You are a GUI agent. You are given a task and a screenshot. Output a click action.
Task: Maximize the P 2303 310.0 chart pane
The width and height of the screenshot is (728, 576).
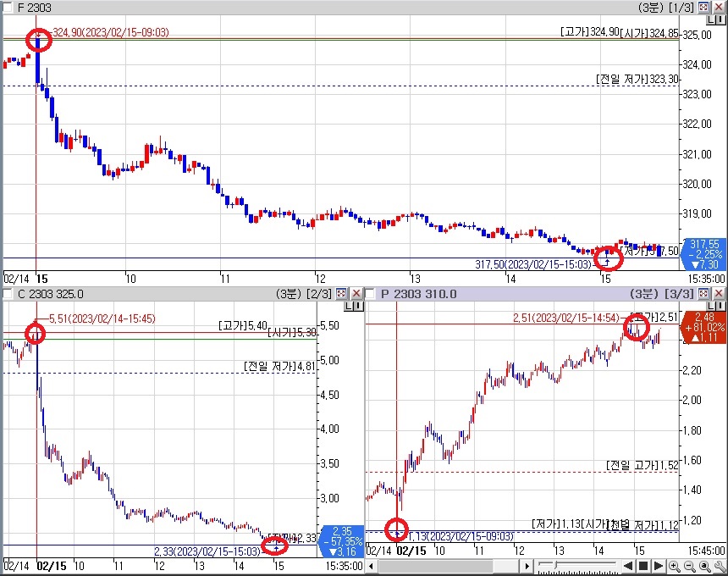(703, 294)
